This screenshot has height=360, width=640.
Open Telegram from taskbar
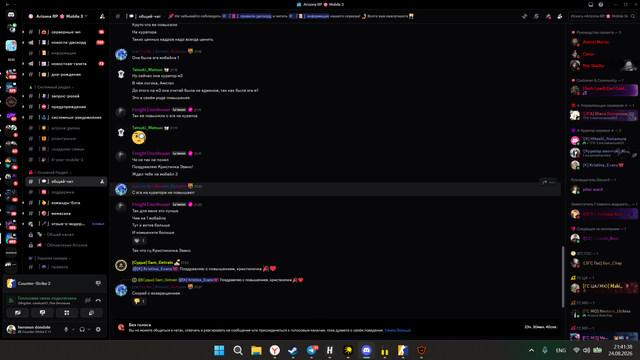pyautogui.click(x=312, y=350)
